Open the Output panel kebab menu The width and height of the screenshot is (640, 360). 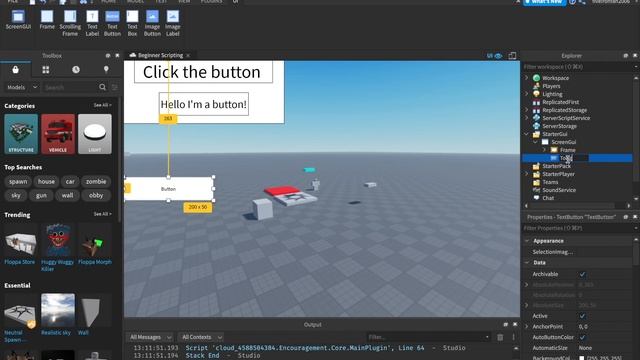tap(513, 337)
